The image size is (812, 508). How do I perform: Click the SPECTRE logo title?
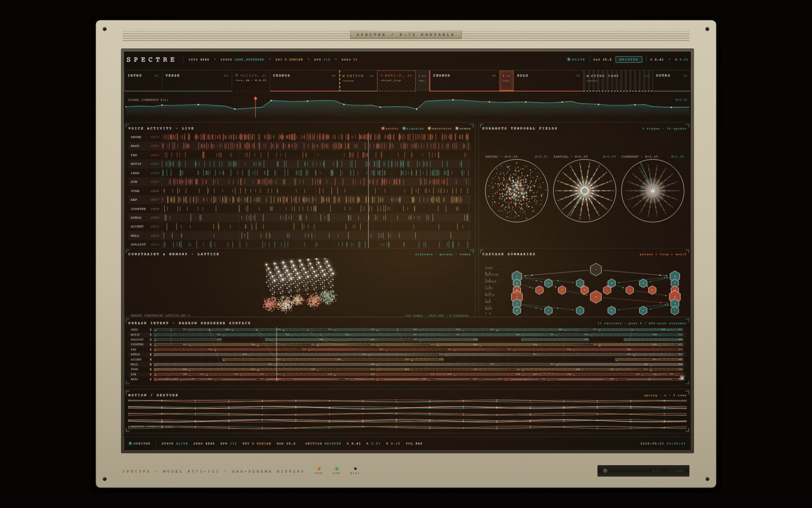(151, 59)
